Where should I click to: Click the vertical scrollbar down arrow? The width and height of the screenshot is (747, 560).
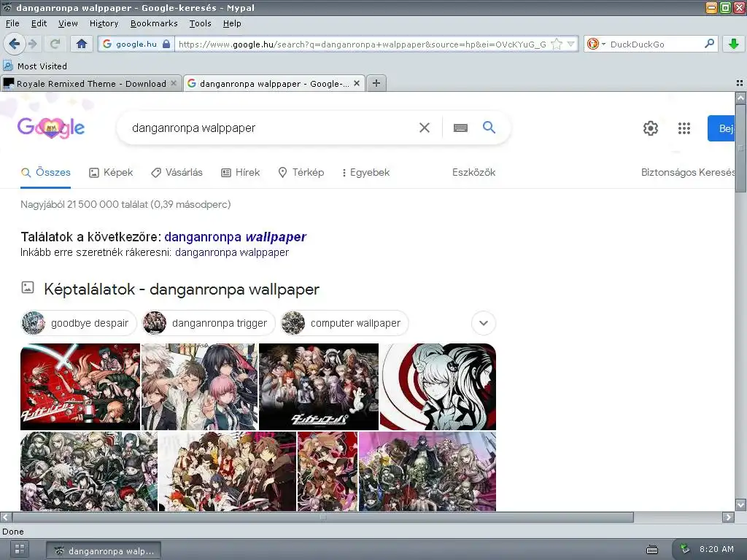click(x=740, y=505)
